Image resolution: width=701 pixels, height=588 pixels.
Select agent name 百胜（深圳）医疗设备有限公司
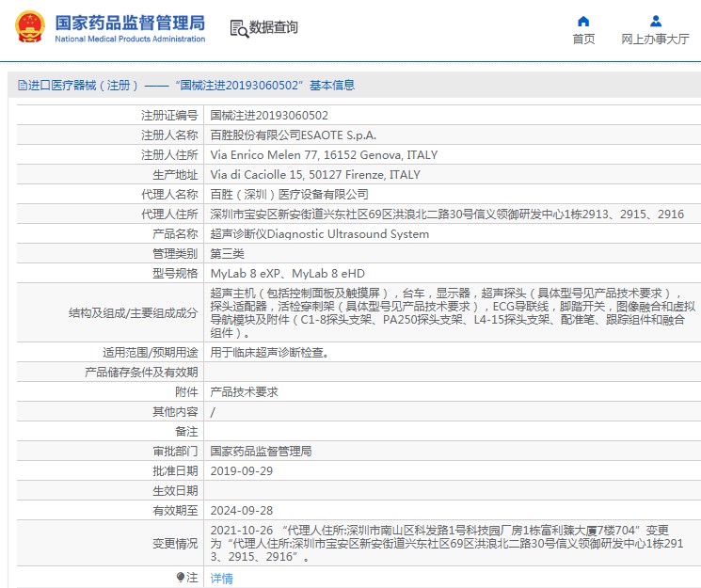[x=289, y=194]
